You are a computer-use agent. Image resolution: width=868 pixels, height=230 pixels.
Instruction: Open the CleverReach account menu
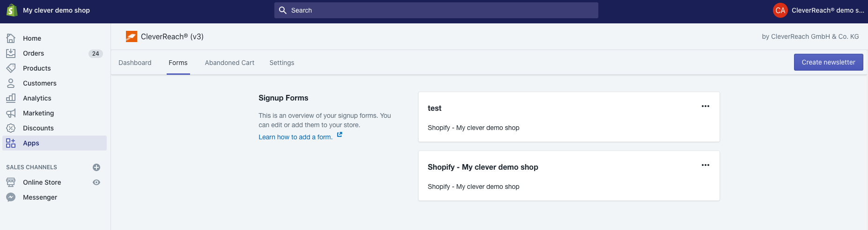coord(818,10)
